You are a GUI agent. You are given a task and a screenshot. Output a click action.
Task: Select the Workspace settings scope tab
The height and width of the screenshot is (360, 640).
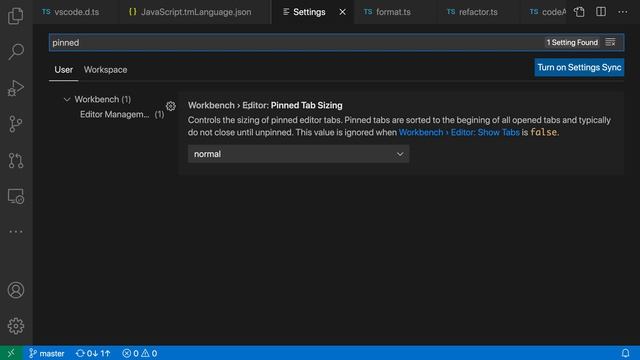[105, 70]
